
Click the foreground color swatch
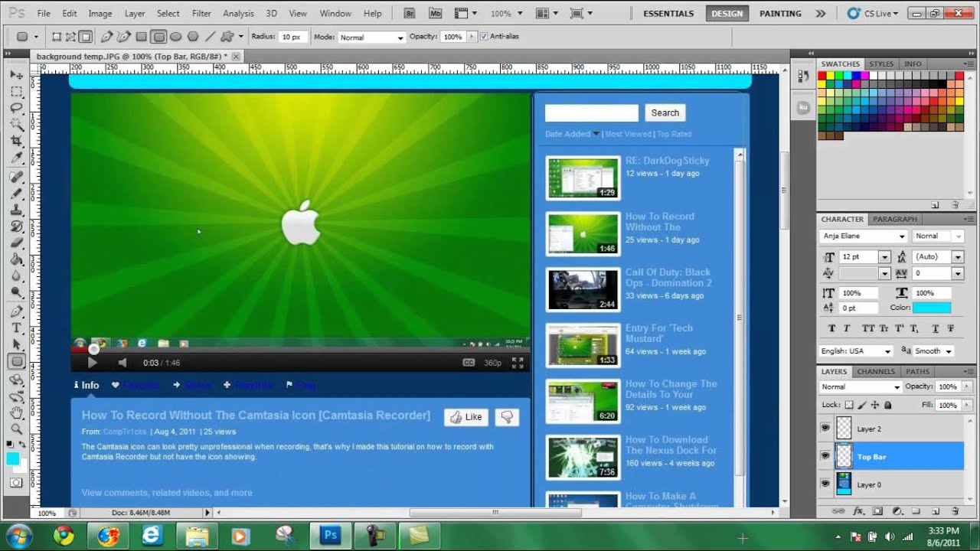tap(13, 458)
